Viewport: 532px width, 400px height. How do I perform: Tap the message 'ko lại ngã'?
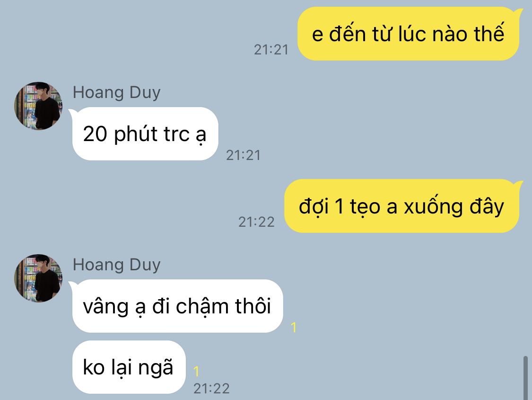(129, 367)
